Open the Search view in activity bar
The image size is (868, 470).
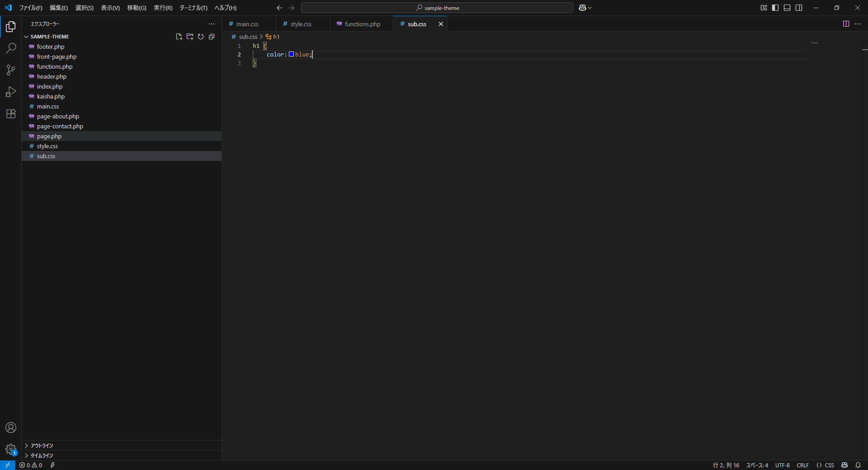click(x=11, y=48)
